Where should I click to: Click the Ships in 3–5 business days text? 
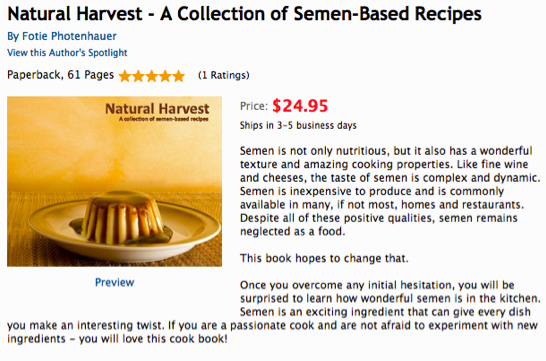point(298,125)
